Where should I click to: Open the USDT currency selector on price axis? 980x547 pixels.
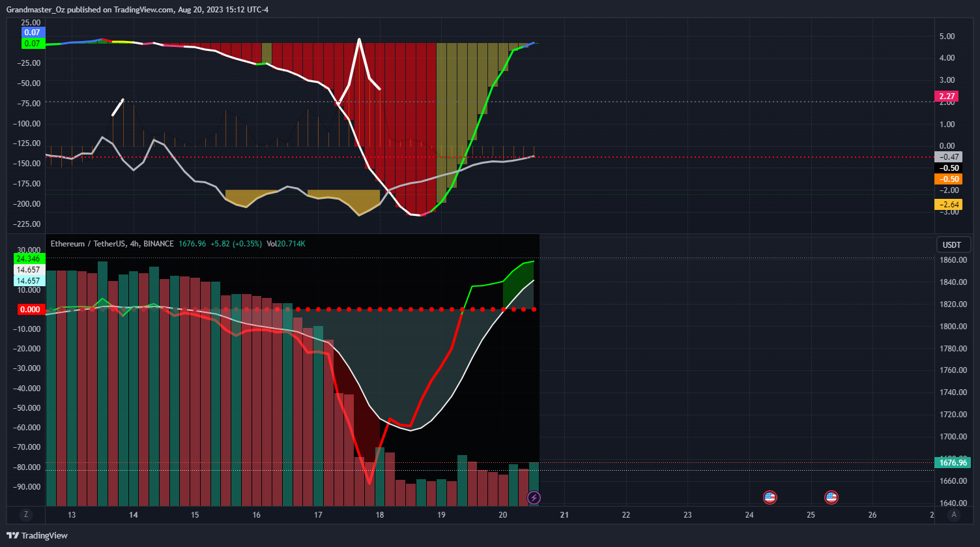[x=954, y=245]
